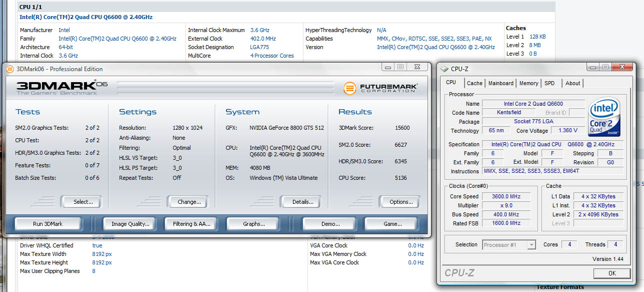Start the benchmark with Run 3DMark
The image size is (644, 292).
pos(47,224)
